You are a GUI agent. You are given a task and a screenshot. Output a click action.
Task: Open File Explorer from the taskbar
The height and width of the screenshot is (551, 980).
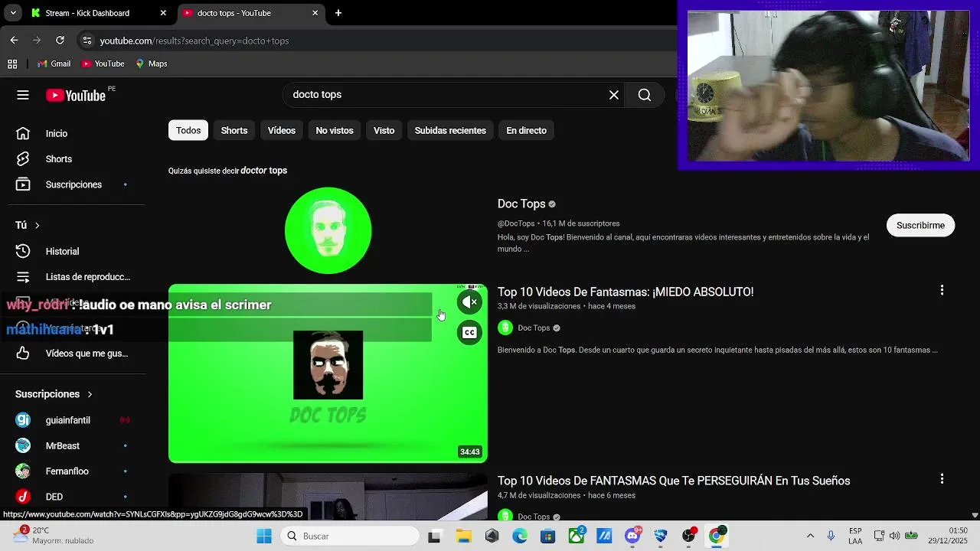point(463,536)
